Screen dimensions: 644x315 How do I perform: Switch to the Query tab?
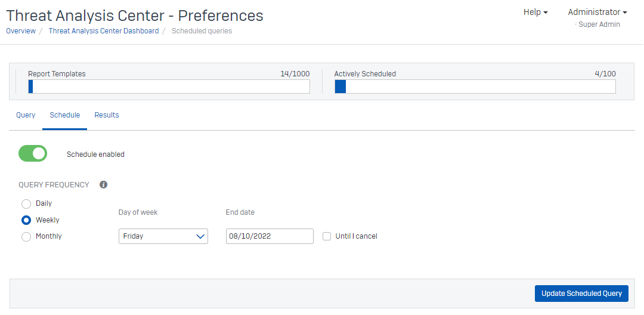tap(26, 115)
